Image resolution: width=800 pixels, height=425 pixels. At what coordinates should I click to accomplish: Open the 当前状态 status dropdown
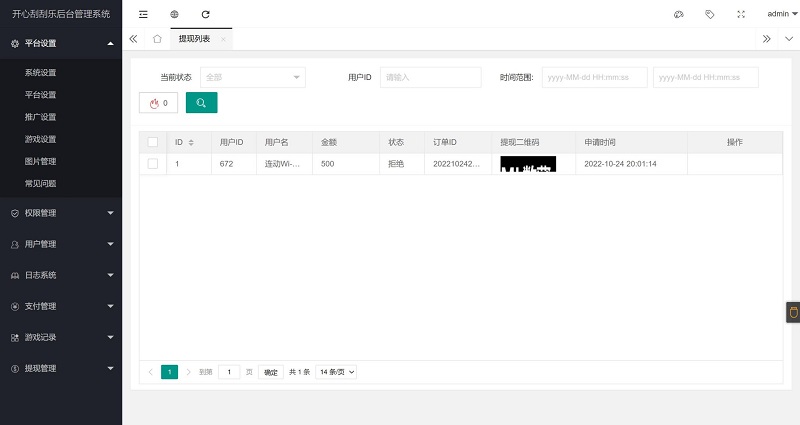click(253, 77)
